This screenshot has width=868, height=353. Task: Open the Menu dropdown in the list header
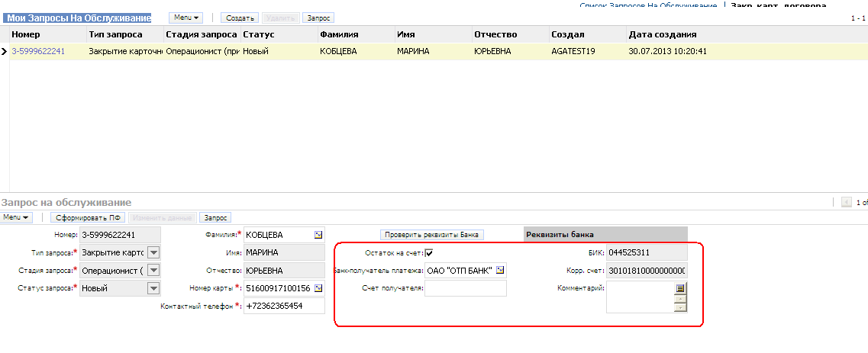(x=186, y=18)
